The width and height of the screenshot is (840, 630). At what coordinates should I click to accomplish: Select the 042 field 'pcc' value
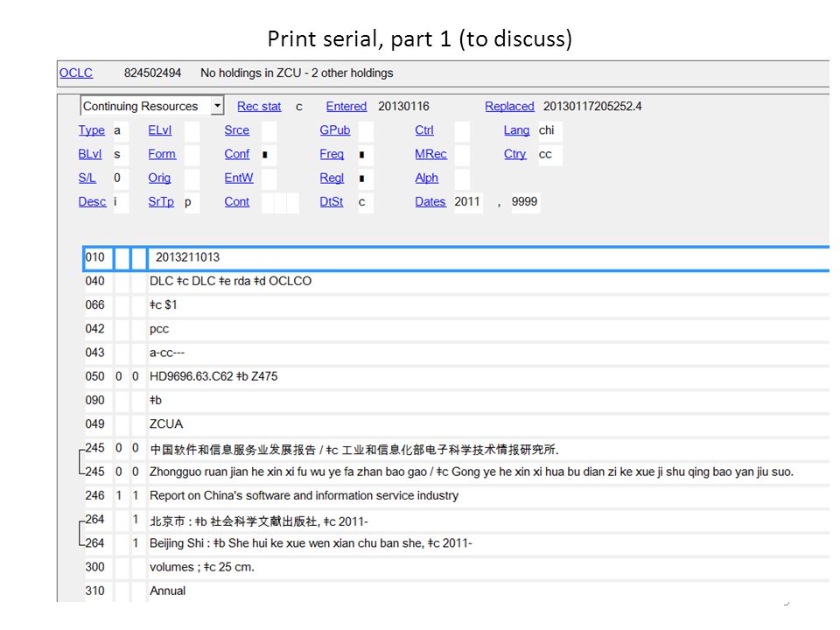pyautogui.click(x=159, y=329)
